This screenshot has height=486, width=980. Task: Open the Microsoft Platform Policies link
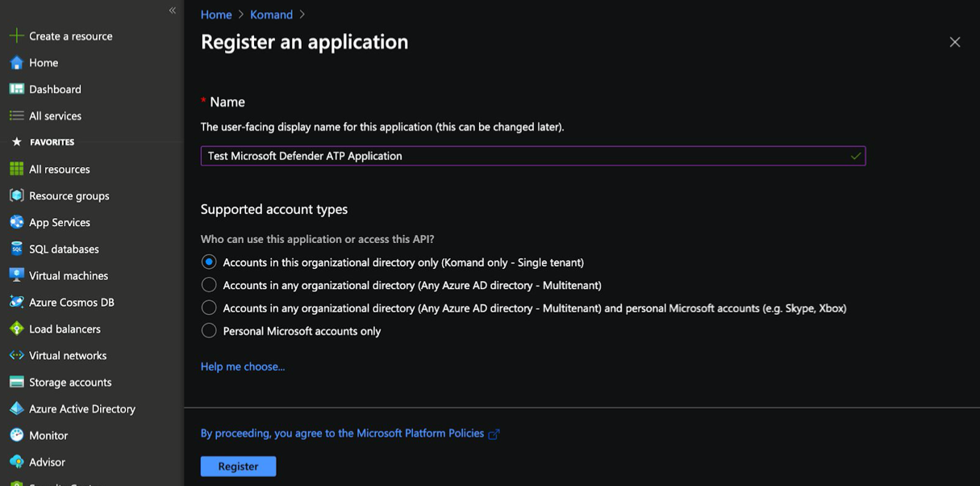342,434
